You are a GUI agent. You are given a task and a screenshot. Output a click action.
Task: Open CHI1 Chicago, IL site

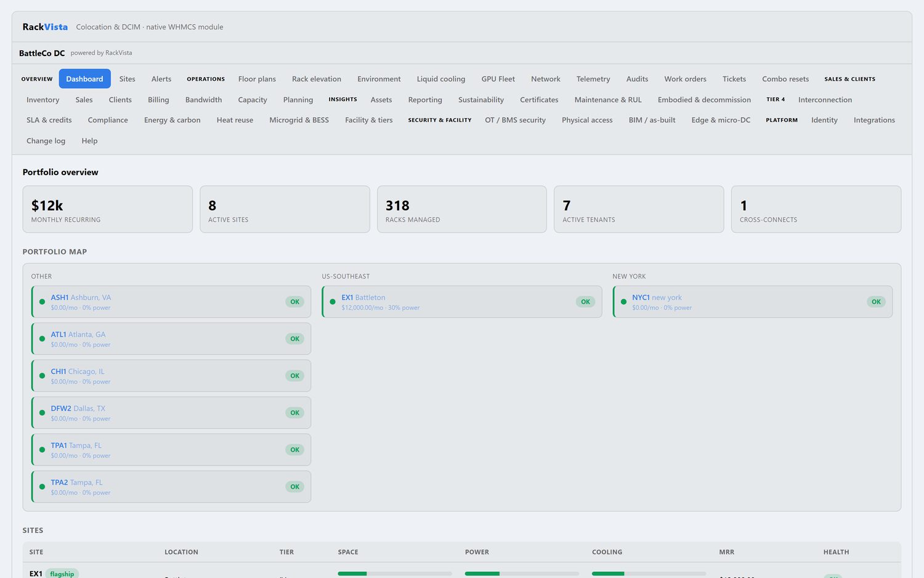pyautogui.click(x=171, y=376)
